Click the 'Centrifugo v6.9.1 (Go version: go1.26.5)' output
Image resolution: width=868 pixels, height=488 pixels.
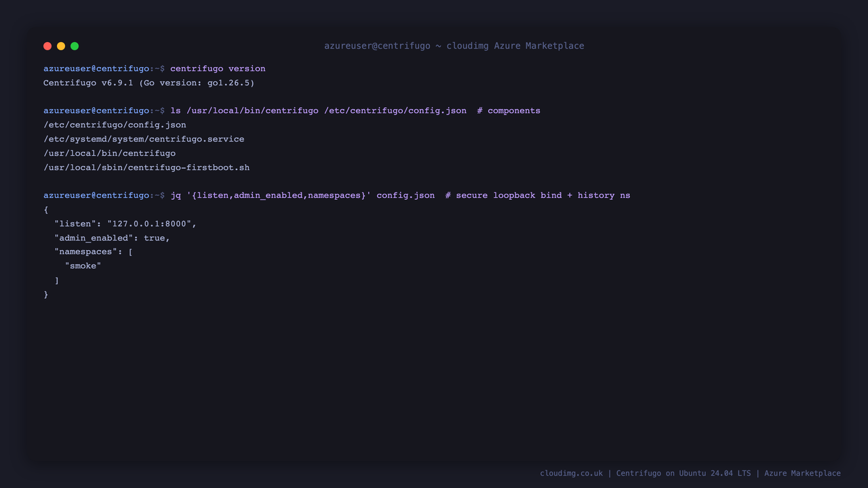[149, 83]
